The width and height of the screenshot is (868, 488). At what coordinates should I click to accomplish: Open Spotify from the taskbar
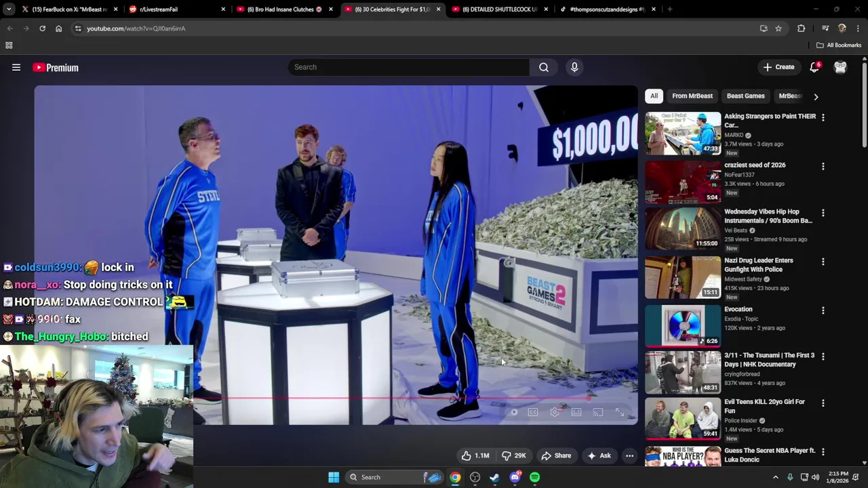click(535, 477)
